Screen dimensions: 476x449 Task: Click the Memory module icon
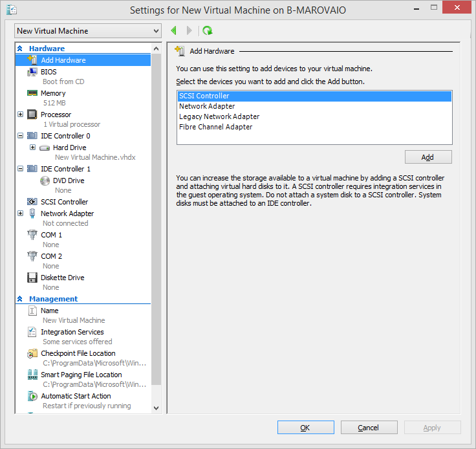[x=32, y=93]
